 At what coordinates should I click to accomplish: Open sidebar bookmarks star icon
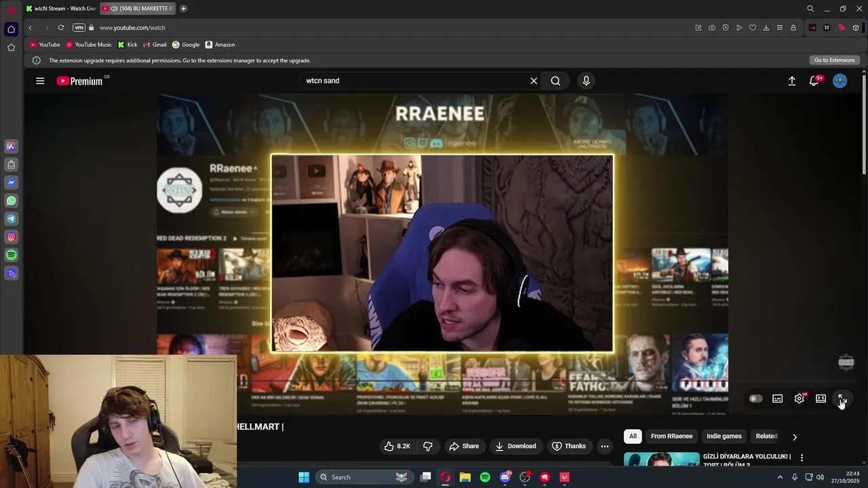[x=11, y=47]
